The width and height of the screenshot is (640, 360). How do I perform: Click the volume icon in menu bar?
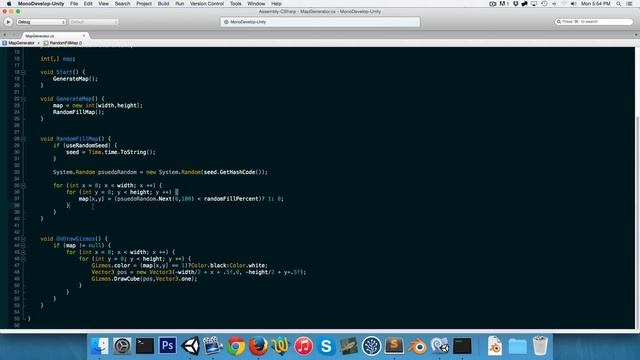573,4
